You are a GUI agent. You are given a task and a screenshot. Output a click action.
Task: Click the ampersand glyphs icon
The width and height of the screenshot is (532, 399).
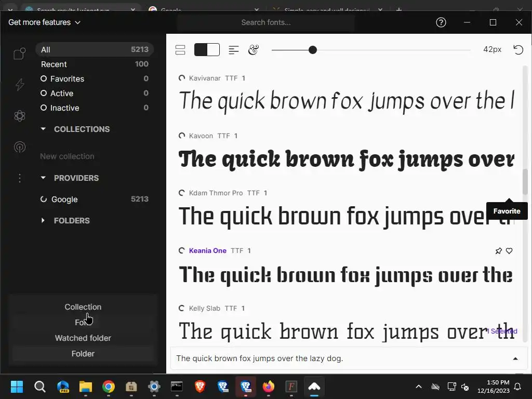click(254, 50)
